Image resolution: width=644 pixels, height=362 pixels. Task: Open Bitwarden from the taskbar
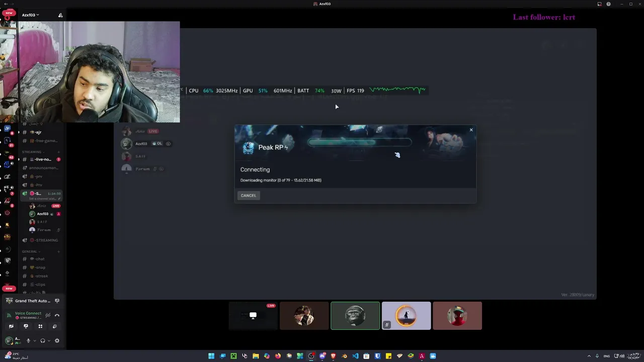377,356
